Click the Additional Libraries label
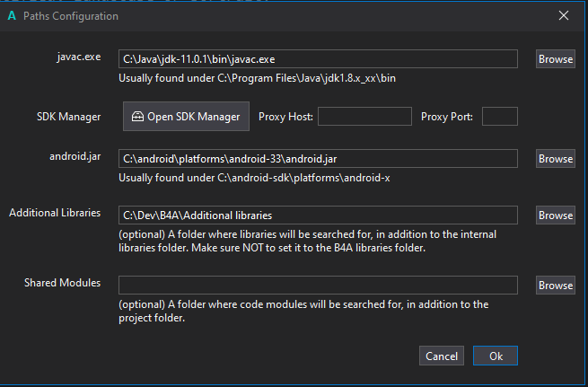The width and height of the screenshot is (588, 387). pos(55,213)
